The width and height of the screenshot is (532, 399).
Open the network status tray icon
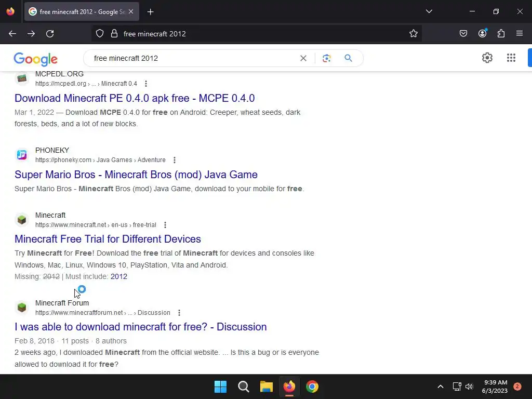(x=457, y=387)
